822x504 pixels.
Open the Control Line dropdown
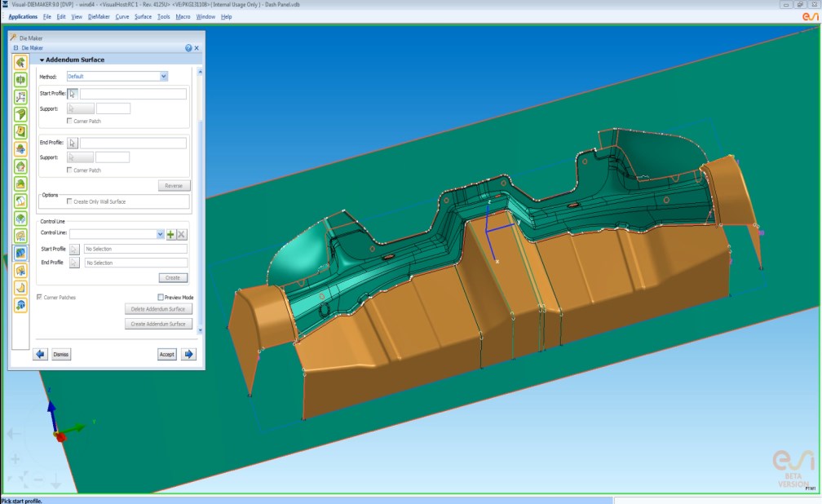[160, 234]
